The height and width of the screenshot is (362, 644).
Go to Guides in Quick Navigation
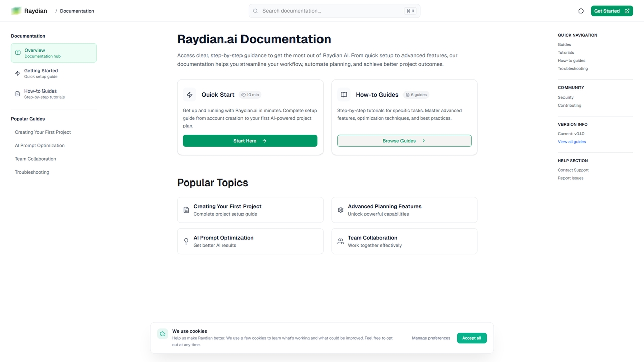click(565, 45)
